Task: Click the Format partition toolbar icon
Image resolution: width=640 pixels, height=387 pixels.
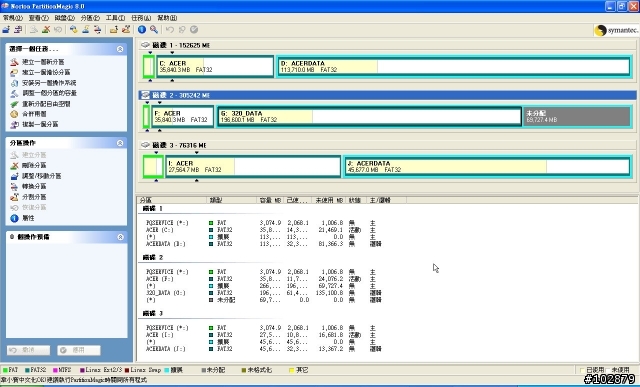Action: 86,29
